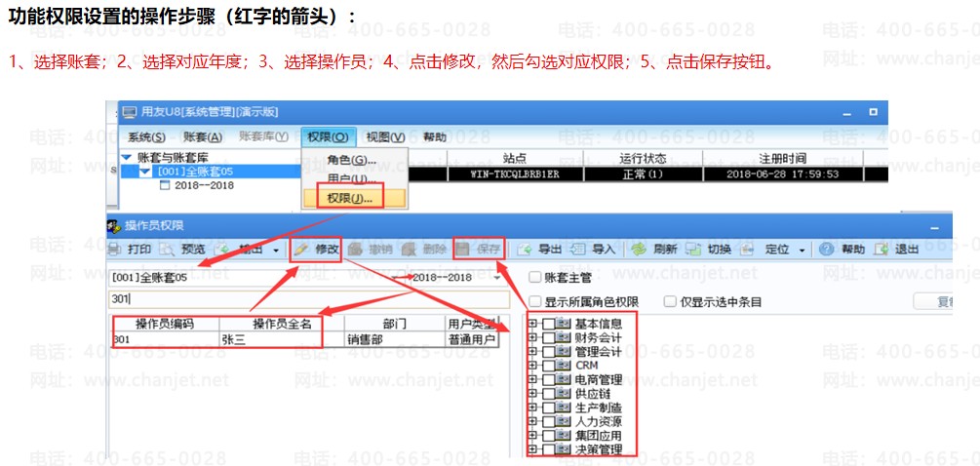Click the 导入 (Import) toolbar icon
The image size is (980, 466).
tap(578, 250)
